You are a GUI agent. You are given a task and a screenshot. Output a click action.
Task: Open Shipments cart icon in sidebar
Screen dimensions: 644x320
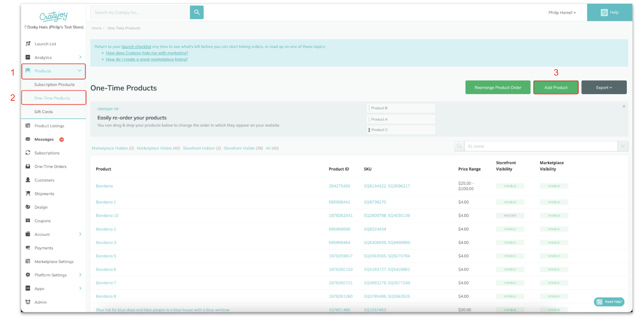click(x=28, y=193)
